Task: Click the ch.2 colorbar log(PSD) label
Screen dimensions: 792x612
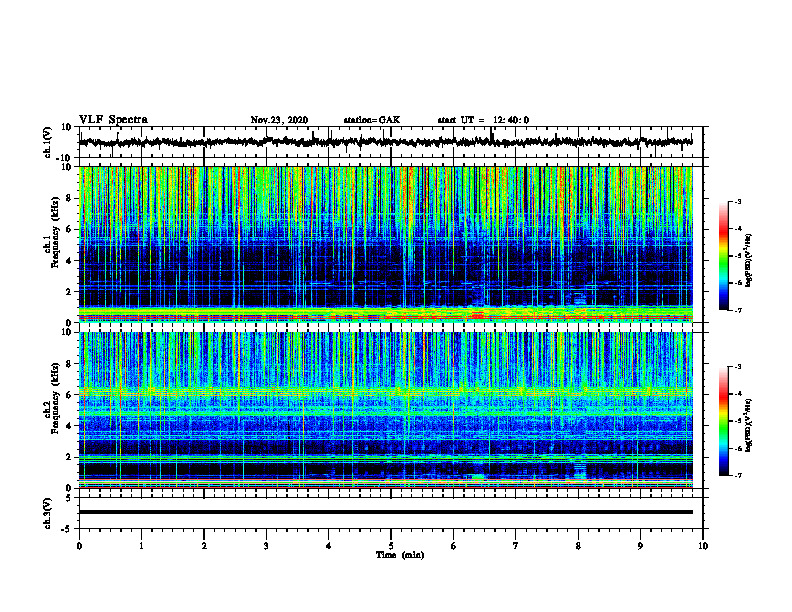Action: (749, 425)
